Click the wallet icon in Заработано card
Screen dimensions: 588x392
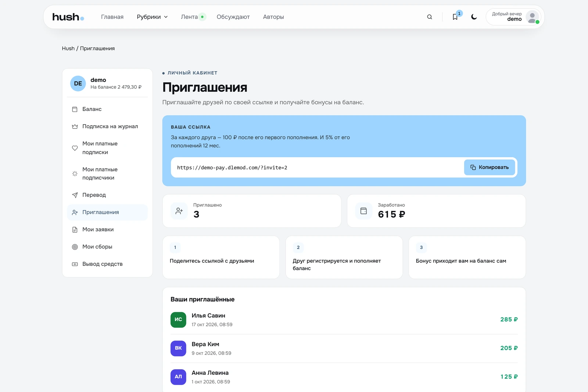[364, 211]
